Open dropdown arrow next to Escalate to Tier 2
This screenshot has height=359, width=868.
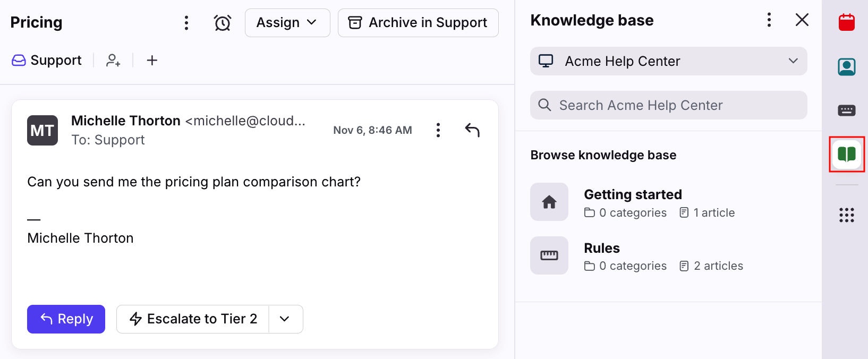coord(285,319)
